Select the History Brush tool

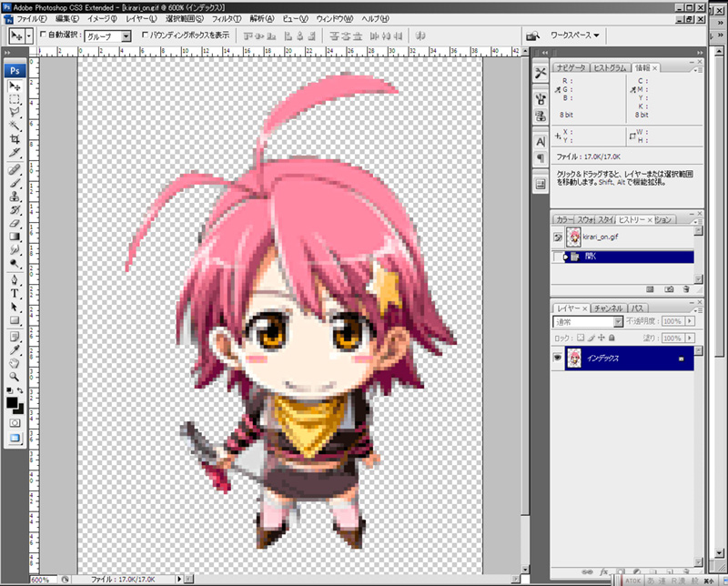click(15, 210)
